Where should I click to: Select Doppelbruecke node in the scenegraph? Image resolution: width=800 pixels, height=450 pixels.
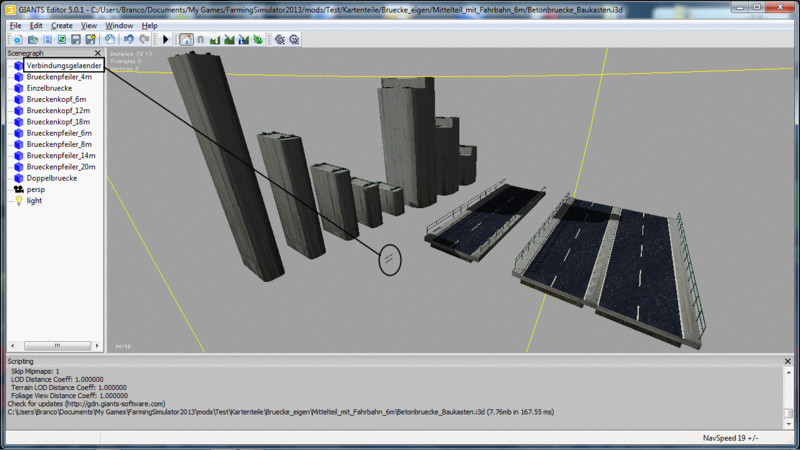click(x=54, y=178)
